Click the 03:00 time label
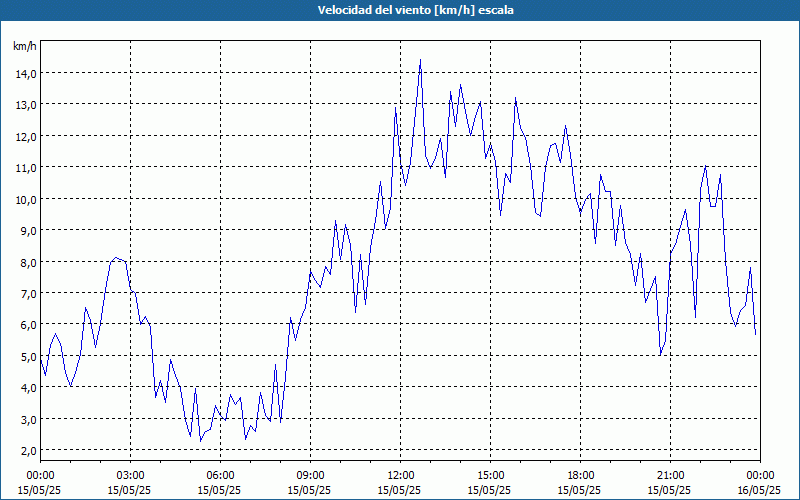The height and width of the screenshot is (500, 800). point(130,476)
